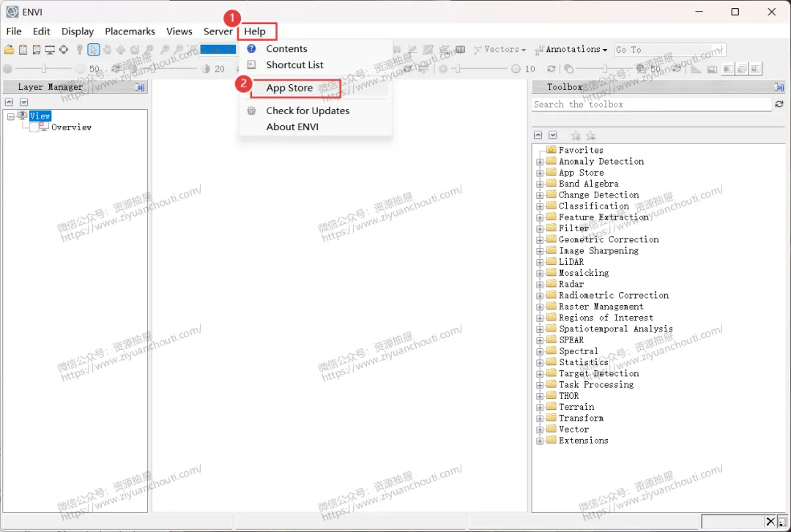This screenshot has height=532, width=791.
Task: Click the Layer Manager pin icon
Action: tap(140, 87)
